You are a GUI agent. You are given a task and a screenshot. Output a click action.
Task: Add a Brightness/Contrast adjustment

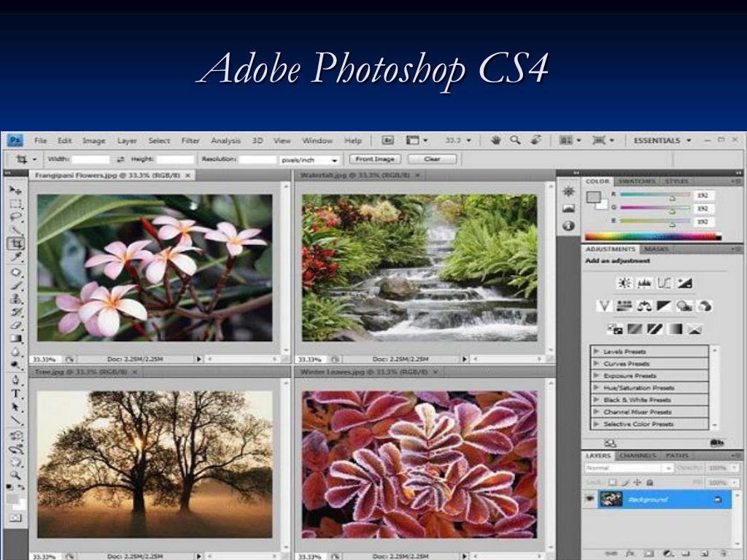[x=624, y=284]
